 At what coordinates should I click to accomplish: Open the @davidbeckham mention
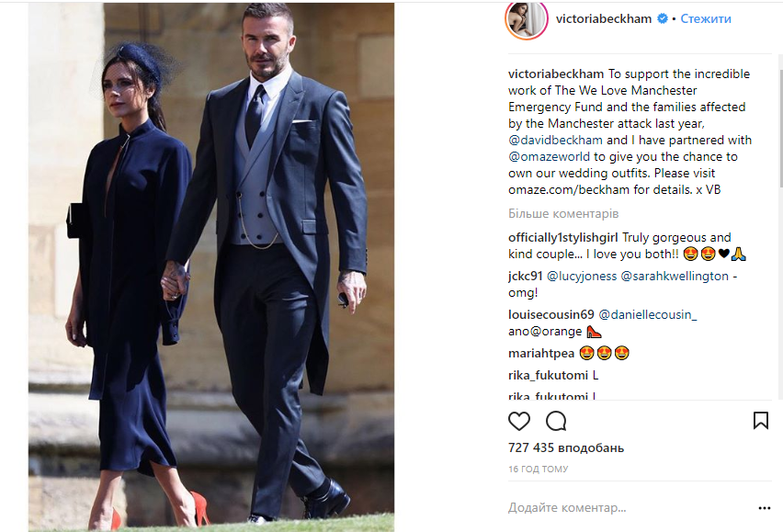click(x=555, y=141)
